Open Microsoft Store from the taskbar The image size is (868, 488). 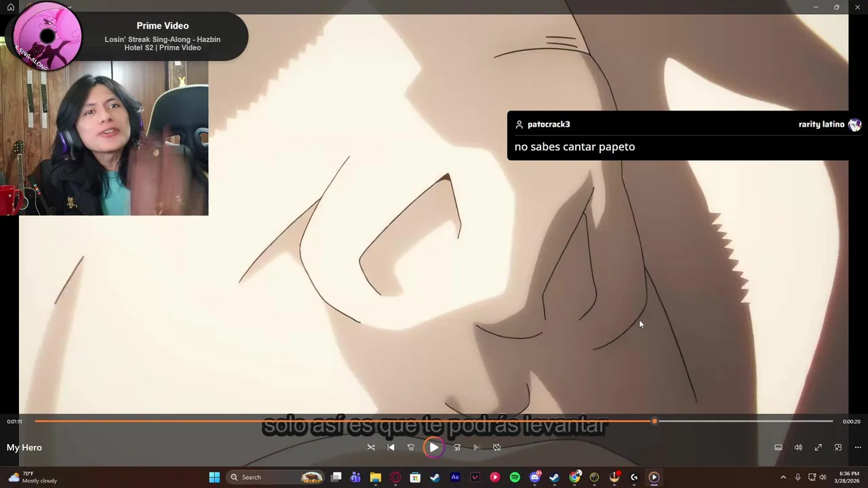pos(415,477)
